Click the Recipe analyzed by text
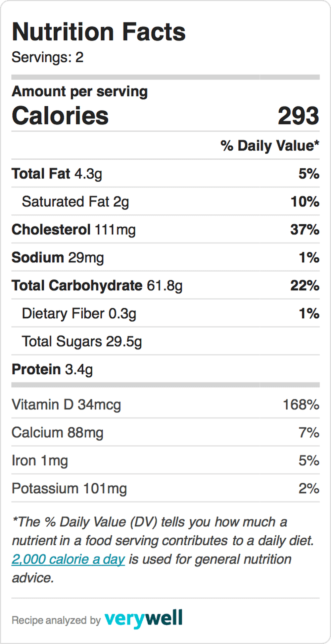Viewport: 331px width, 644px height. [x=56, y=620]
